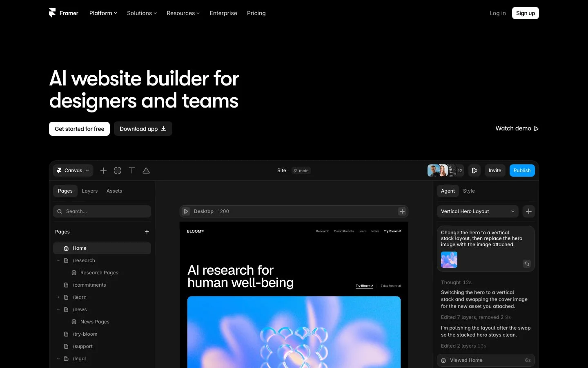588x368 pixels.
Task: Click the preview play icon beside Invite
Action: (474, 171)
